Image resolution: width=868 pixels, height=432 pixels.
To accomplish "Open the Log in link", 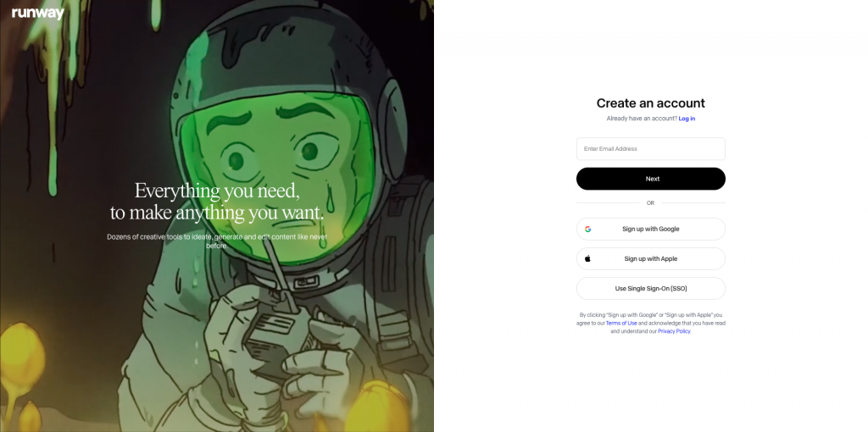I will (x=687, y=119).
